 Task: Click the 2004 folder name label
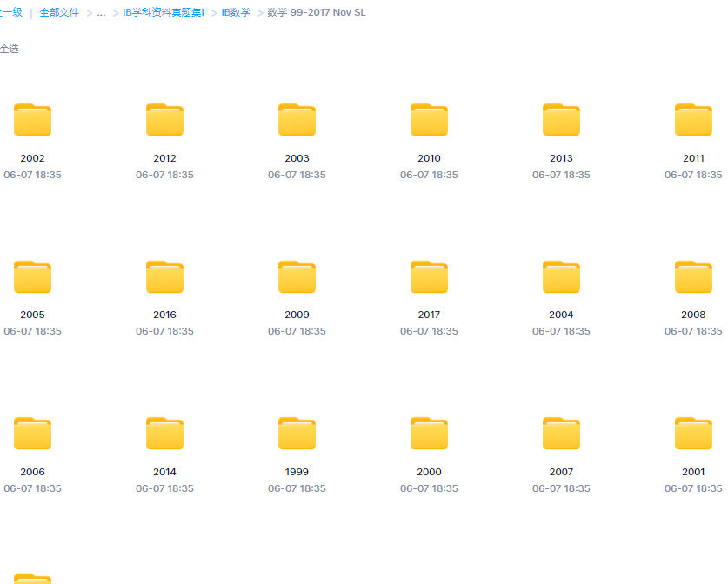(x=561, y=315)
